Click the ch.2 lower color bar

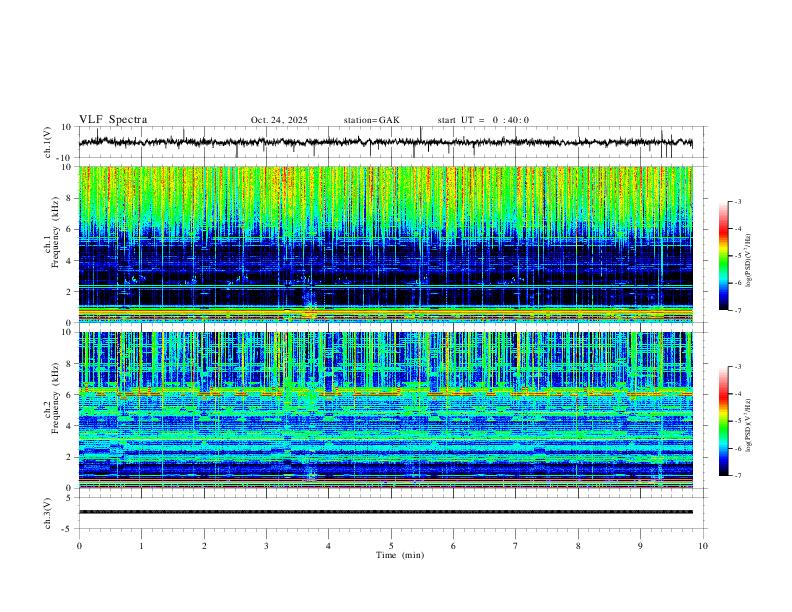[724, 421]
